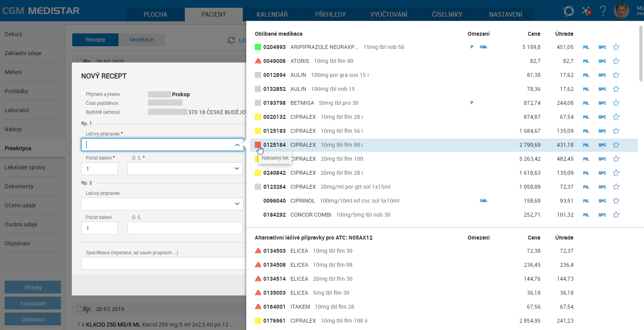This screenshot has width=644, height=330.
Task: Click medication list vertical scrollbar
Action: click(641, 54)
